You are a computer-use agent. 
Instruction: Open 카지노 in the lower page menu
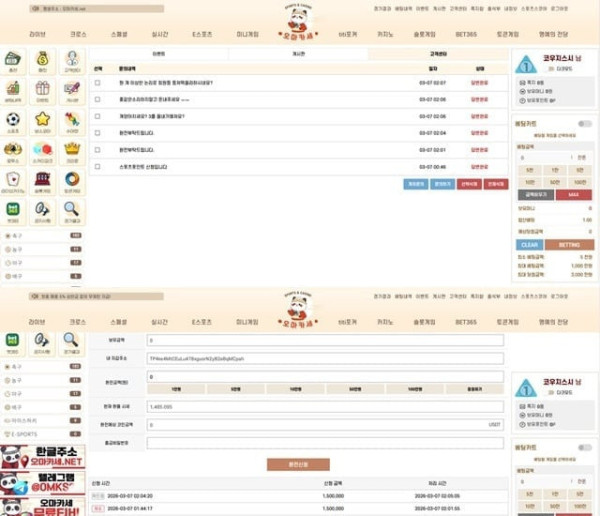(x=385, y=322)
